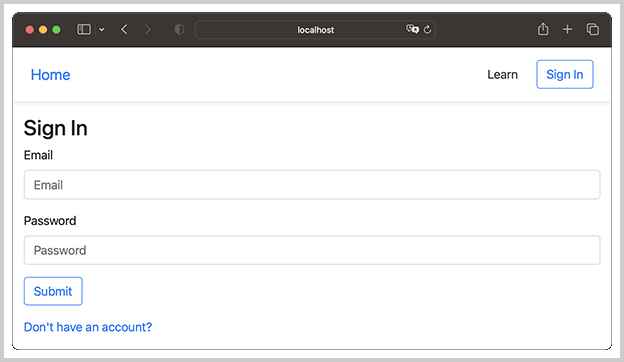Show the tab overview icon

pos(593,29)
